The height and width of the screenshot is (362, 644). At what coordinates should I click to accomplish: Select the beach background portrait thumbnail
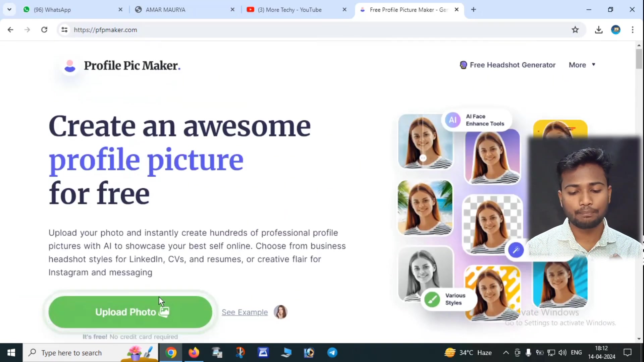pos(425,207)
